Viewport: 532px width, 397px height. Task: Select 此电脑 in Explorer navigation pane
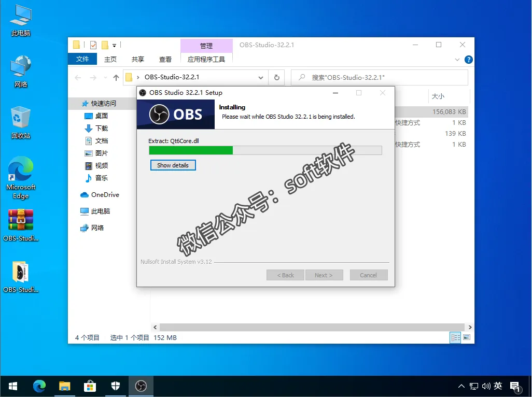(100, 211)
